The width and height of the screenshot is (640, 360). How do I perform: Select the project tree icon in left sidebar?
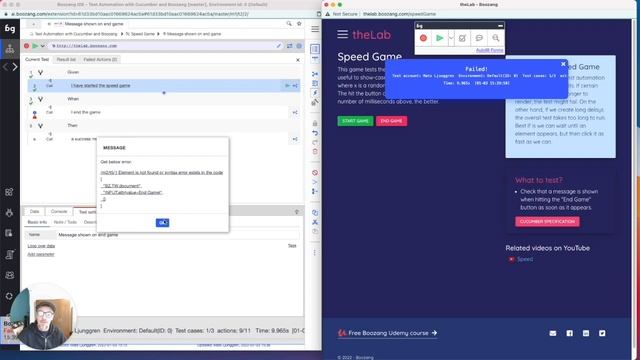coord(10,49)
